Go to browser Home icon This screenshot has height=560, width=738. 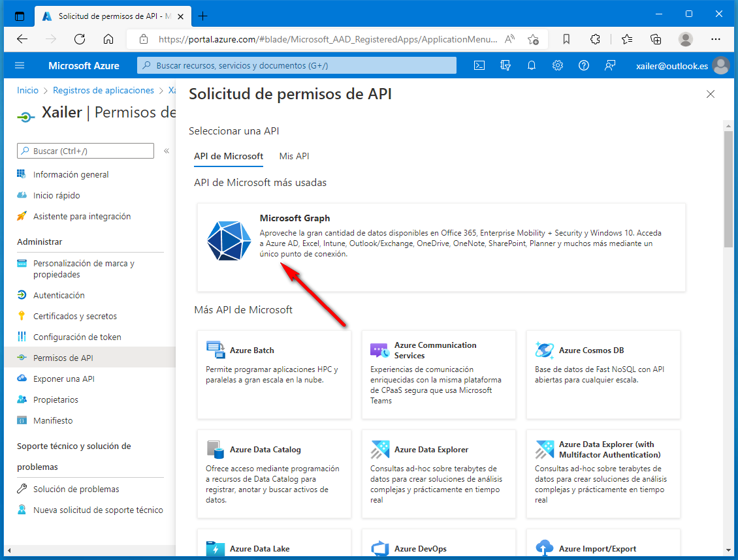tap(108, 39)
